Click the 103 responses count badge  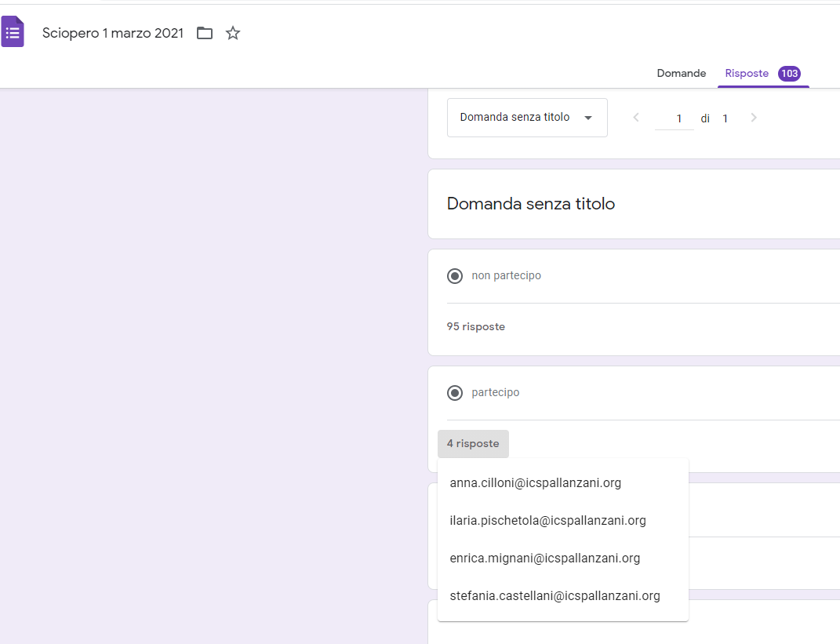pyautogui.click(x=789, y=73)
